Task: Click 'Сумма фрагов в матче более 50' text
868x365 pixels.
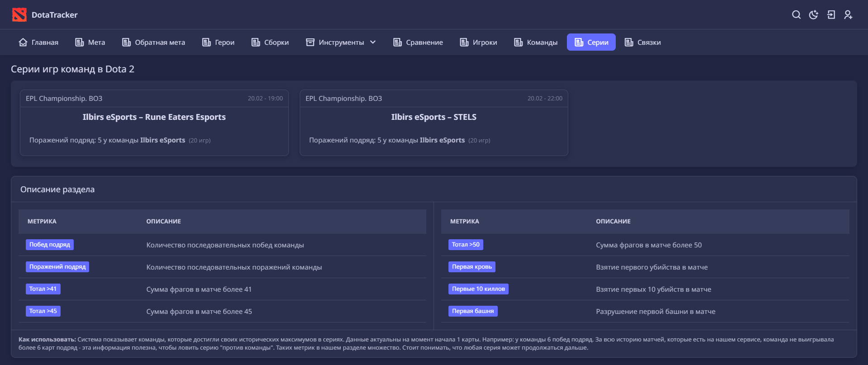Action: (x=649, y=245)
